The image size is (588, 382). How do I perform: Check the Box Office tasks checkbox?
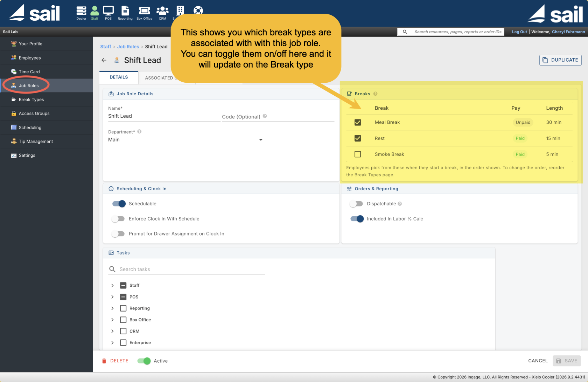click(123, 320)
